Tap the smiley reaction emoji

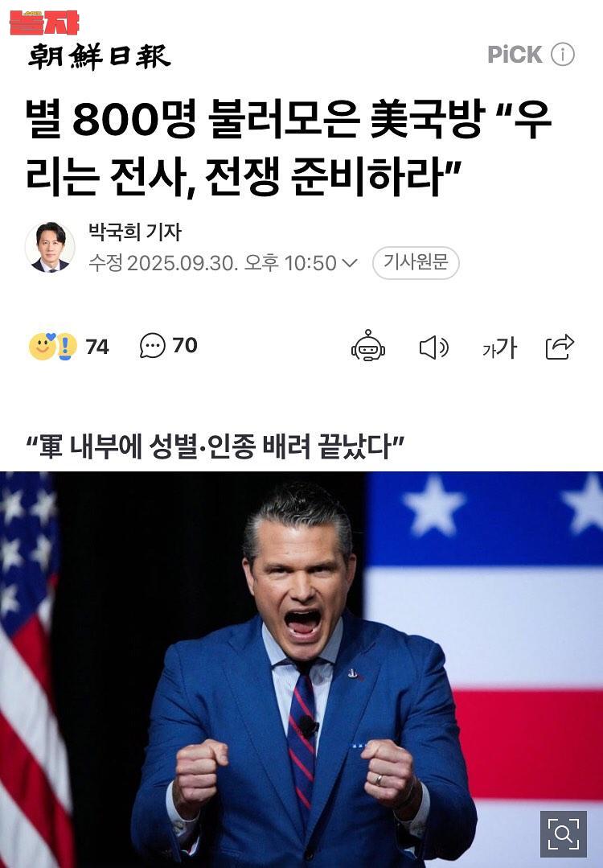tap(42, 347)
